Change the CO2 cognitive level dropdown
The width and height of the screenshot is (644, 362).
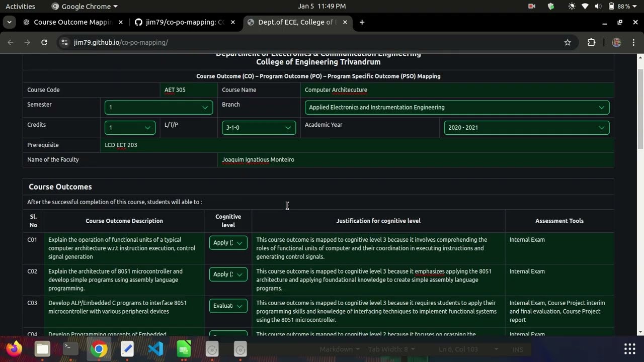(x=228, y=275)
